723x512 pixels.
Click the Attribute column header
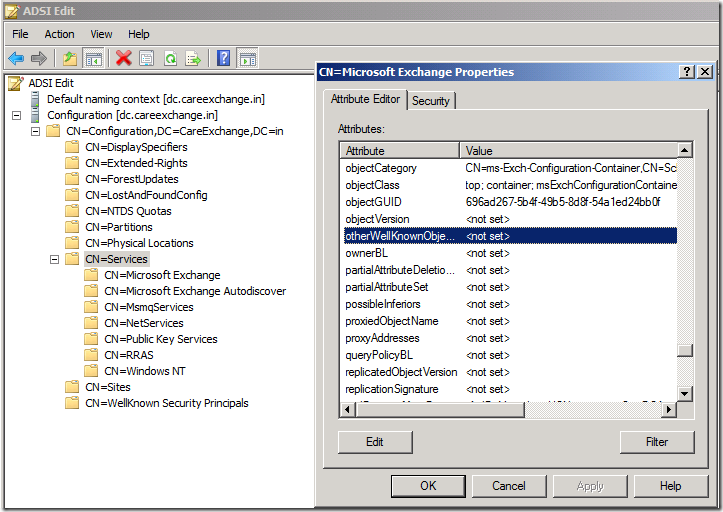[x=399, y=151]
